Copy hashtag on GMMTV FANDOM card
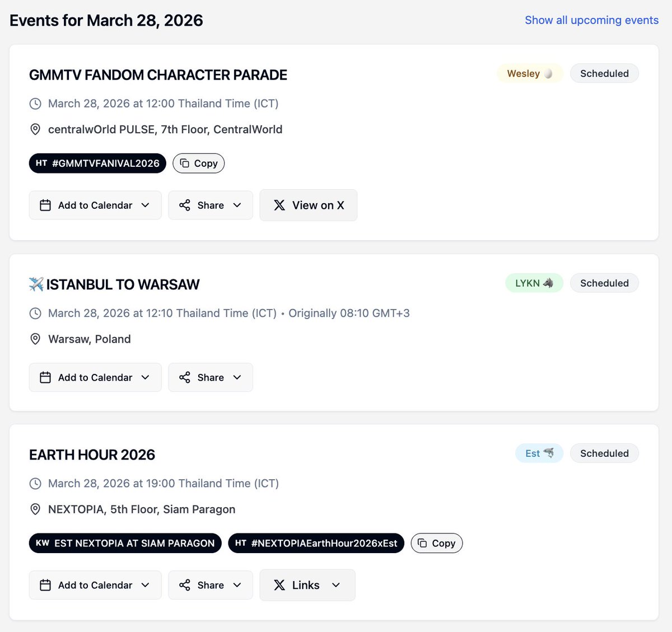 point(199,163)
